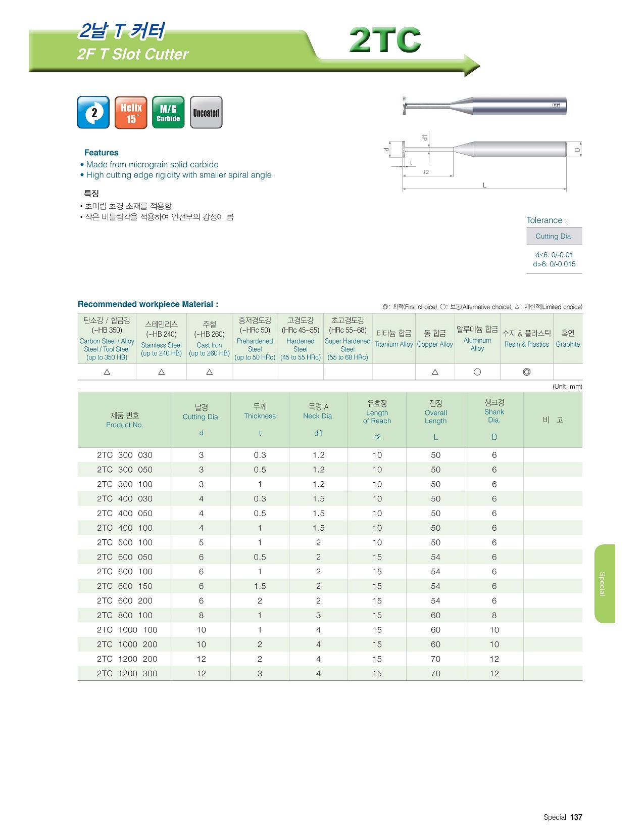644x834 pixels.
Task: Click the Overall Length column header
Action: point(436,420)
